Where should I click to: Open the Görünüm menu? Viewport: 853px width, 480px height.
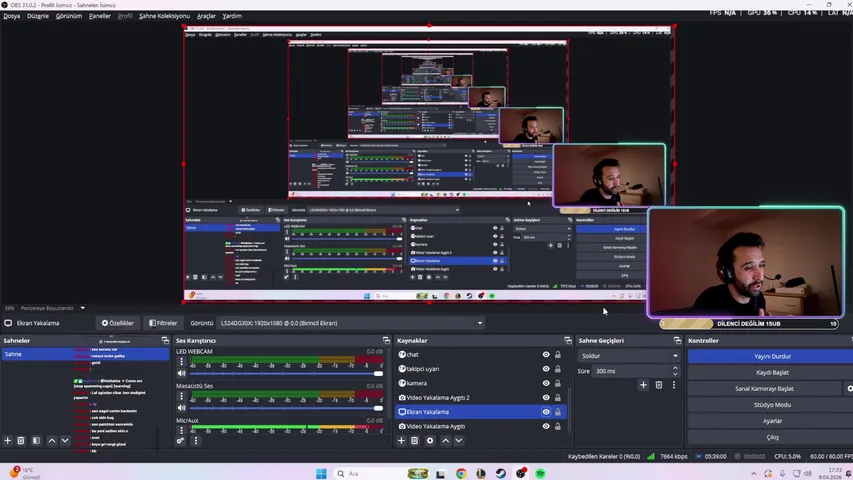point(69,16)
